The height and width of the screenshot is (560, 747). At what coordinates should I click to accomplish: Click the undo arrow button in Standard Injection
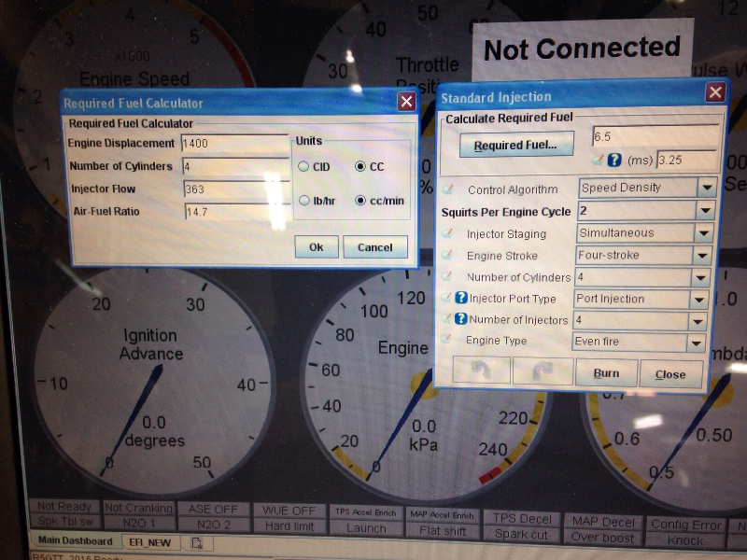482,373
